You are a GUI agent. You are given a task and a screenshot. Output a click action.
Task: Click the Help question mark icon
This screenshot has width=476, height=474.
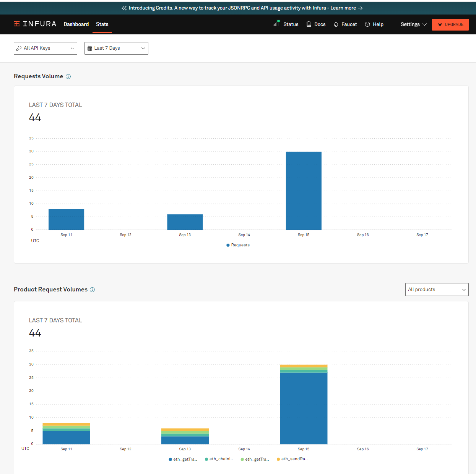click(367, 24)
